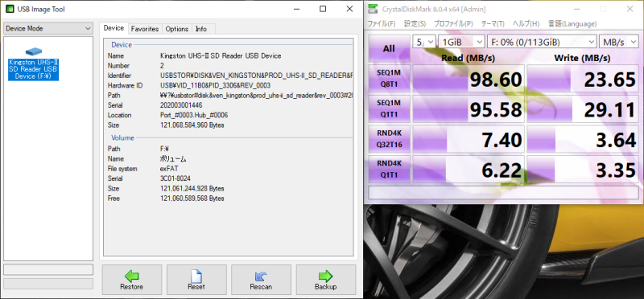Run the SEQ1M Q1T1 test
The image size is (644, 299).
(x=389, y=109)
